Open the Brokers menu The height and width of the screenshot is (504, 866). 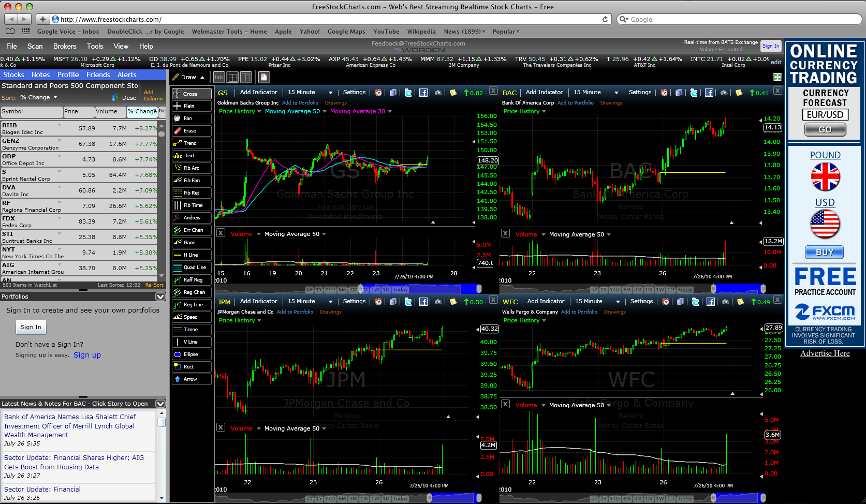[65, 46]
